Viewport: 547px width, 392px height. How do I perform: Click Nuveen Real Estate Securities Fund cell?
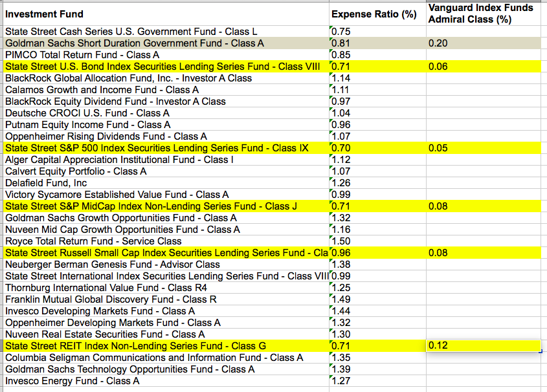166,334
